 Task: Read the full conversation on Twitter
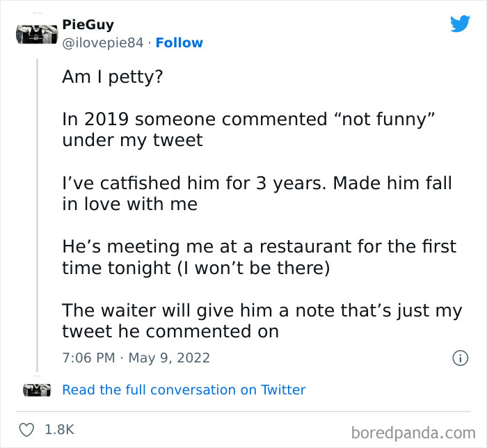tap(184, 390)
